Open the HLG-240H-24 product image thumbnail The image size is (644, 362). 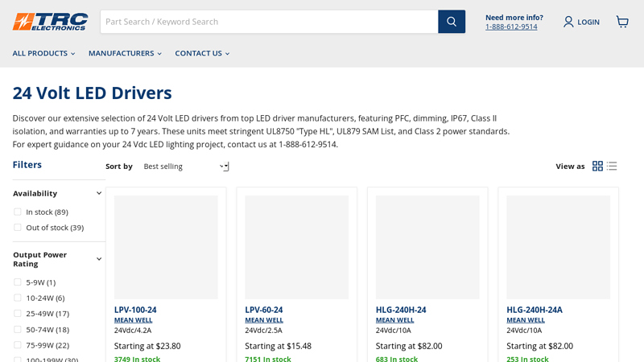[427, 247]
